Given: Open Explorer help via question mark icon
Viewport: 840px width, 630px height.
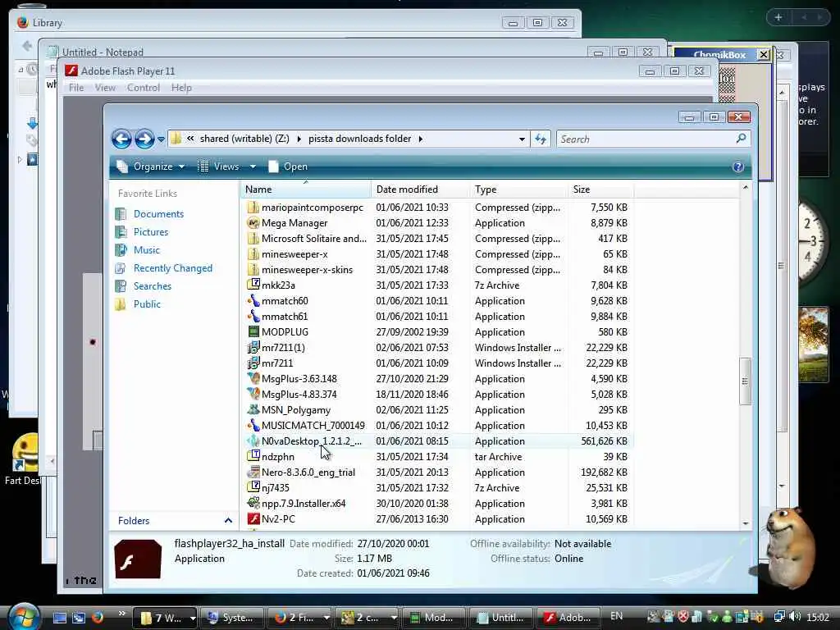Looking at the screenshot, I should (x=738, y=167).
